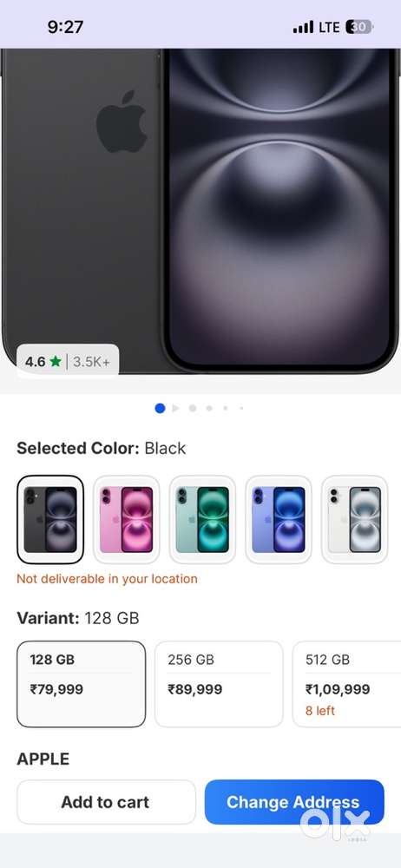
Task: Select the Ultramarine blue iPhone color
Action: point(279,519)
